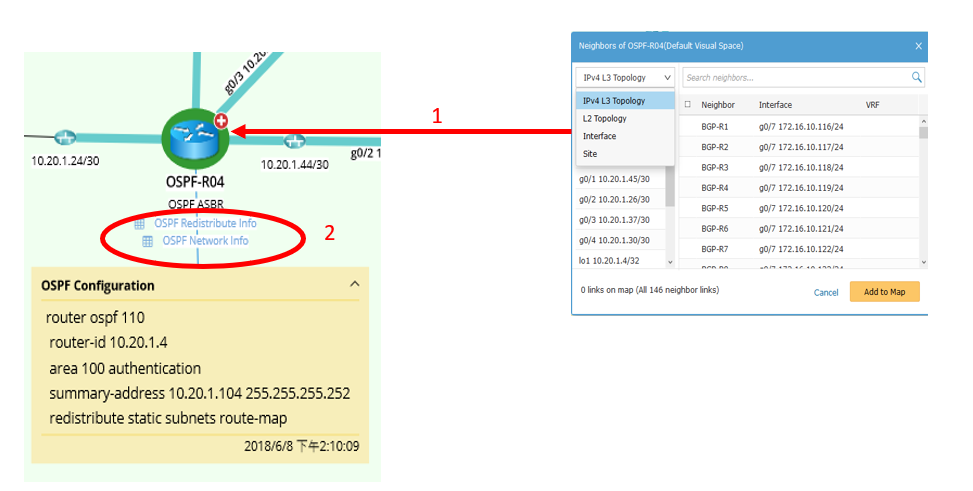Select neighbor row BGP-R3
Screen dimensions: 973x491
(x=799, y=168)
